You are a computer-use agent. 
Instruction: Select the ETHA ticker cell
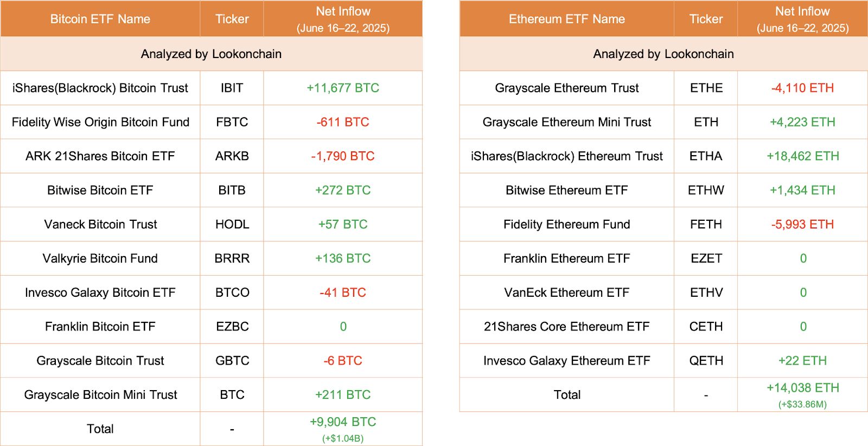pos(706,156)
